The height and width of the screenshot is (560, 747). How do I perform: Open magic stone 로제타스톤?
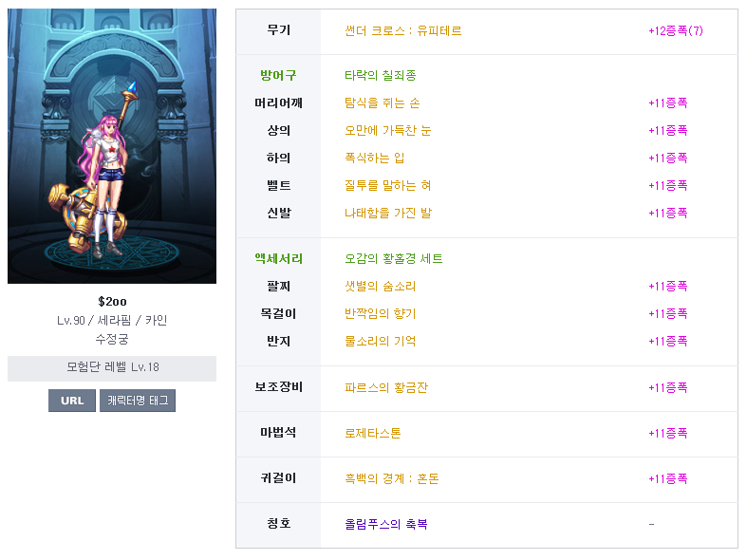372,434
